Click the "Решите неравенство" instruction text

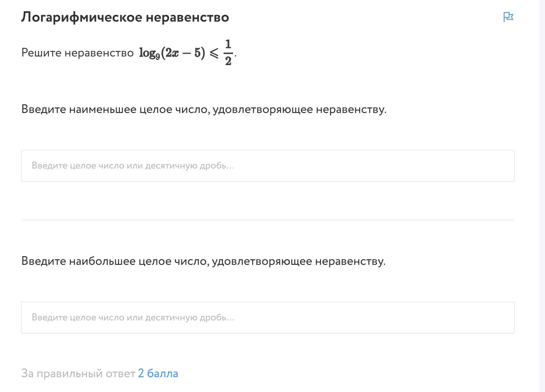(77, 53)
